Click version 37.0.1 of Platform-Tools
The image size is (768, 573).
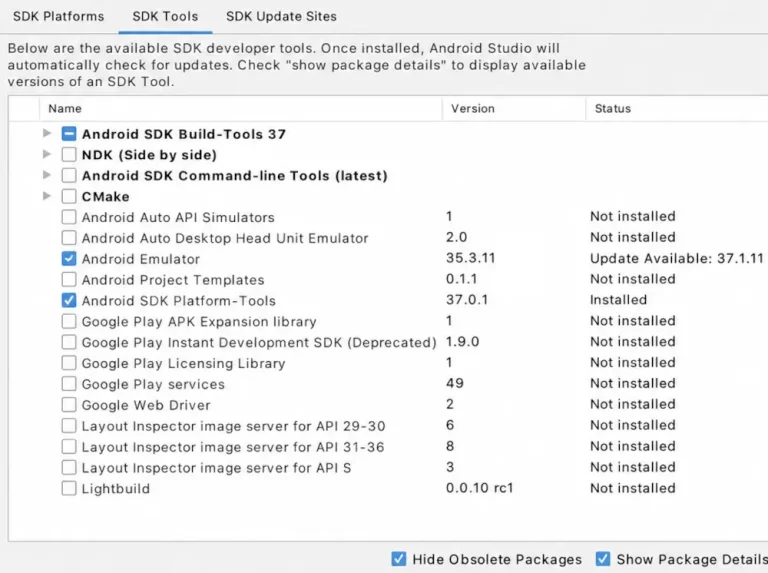(467, 300)
